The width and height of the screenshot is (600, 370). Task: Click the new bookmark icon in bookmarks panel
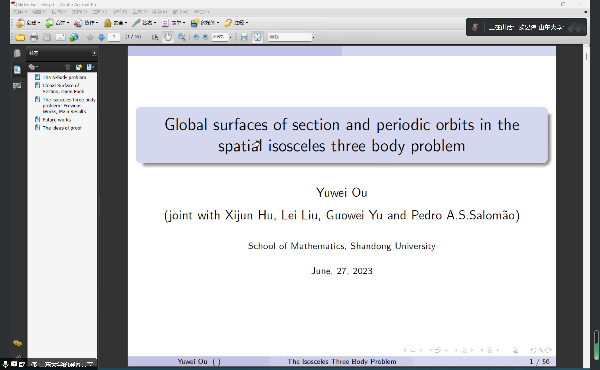point(79,67)
